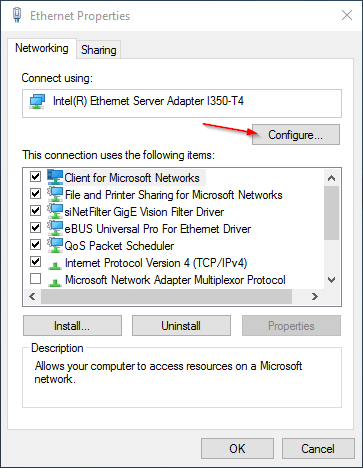Viewport: 363px width, 468px height.
Task: Enable Microsoft Network Adapter Multiplexor Protocol checkbox
Action: click(x=35, y=278)
